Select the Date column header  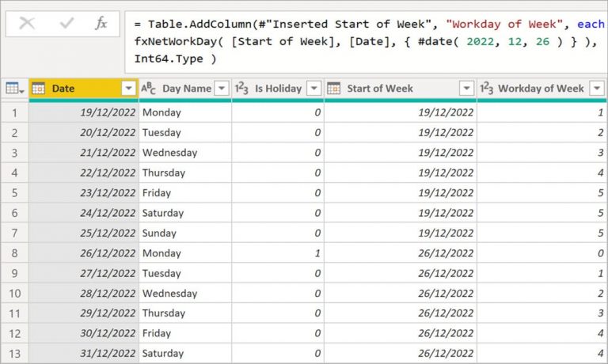[84, 89]
